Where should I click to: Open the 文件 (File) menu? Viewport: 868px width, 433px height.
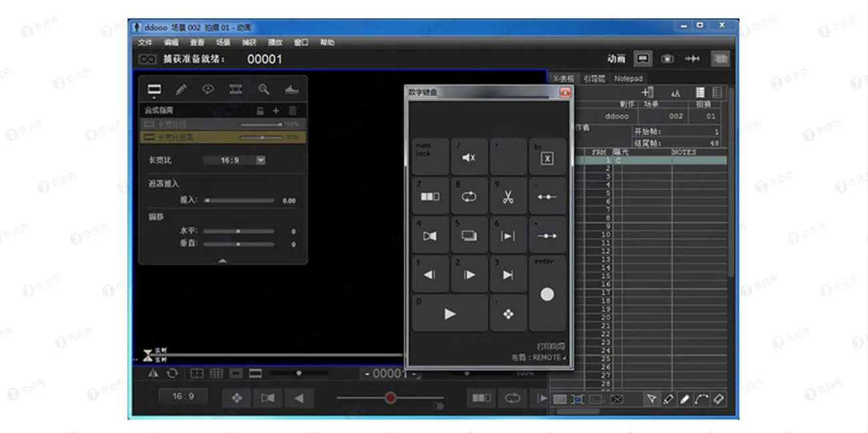[x=146, y=42]
